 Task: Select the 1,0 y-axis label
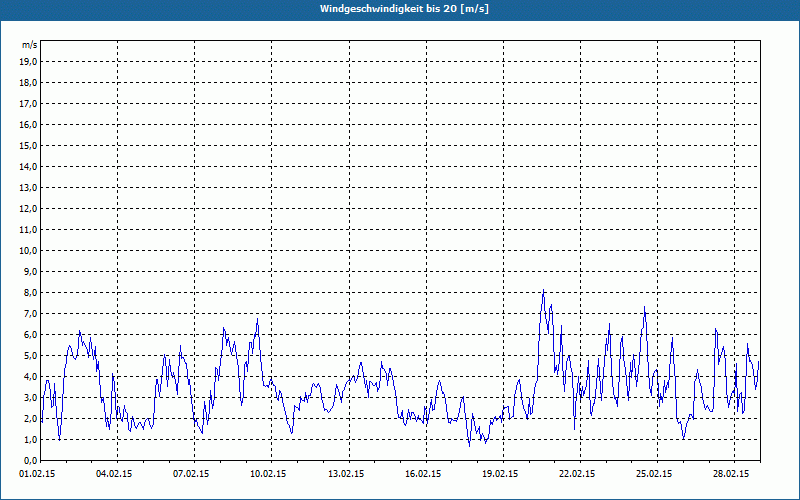coord(31,439)
